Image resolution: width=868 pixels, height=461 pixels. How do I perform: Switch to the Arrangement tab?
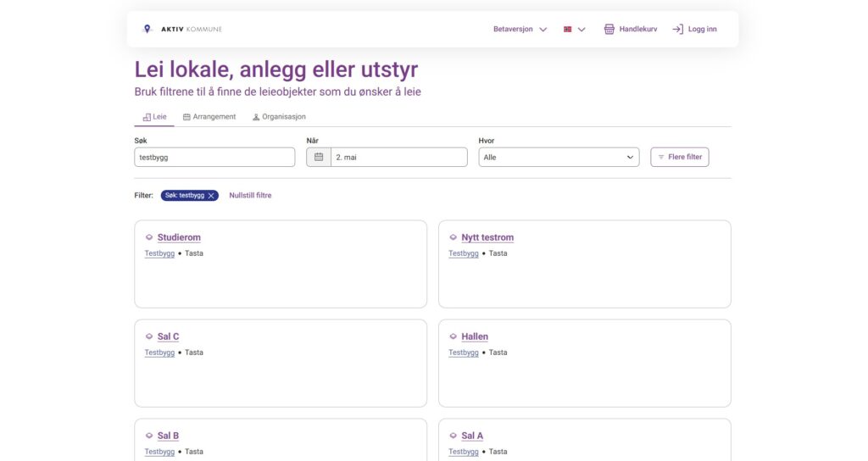coord(209,117)
